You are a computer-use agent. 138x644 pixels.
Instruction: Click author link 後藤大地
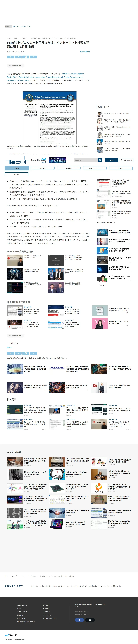[x=87, y=52]
